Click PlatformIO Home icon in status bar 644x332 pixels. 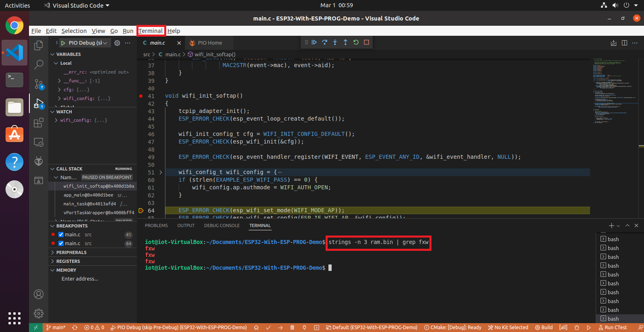click(x=256, y=328)
